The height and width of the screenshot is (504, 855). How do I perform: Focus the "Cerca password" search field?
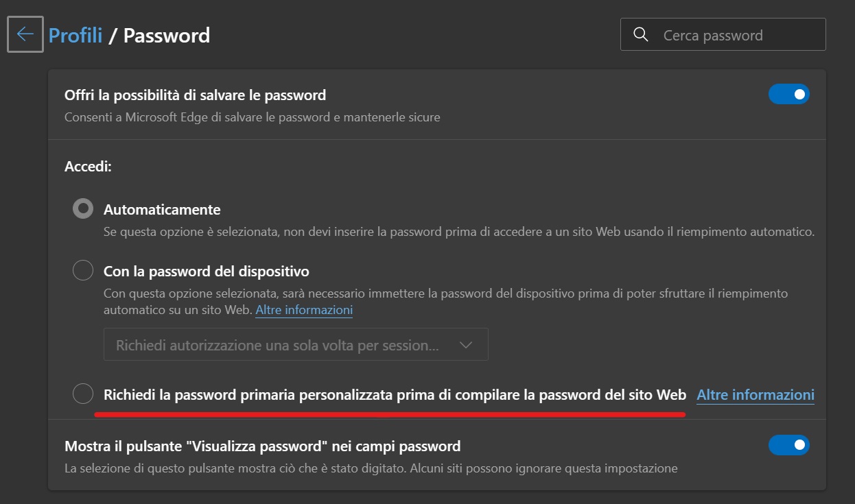[x=723, y=34]
